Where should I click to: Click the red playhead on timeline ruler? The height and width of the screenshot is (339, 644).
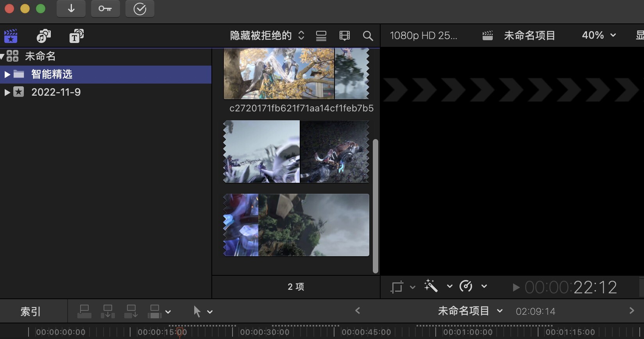click(x=180, y=332)
